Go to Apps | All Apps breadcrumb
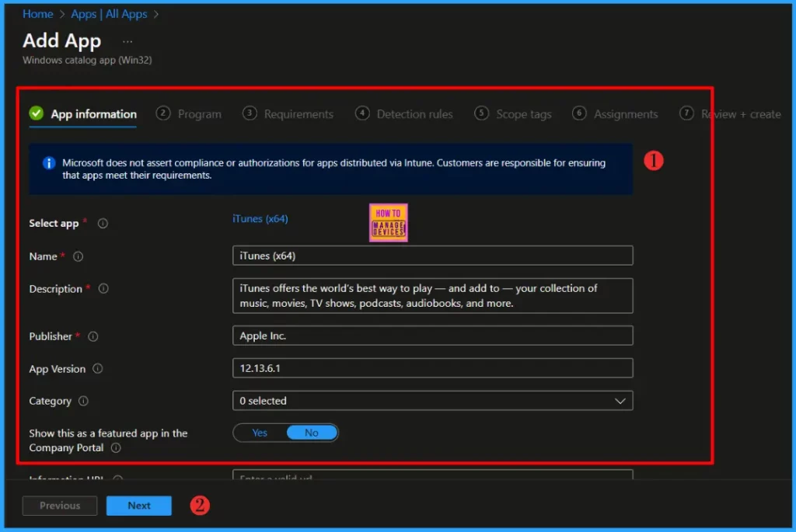Image resolution: width=796 pixels, height=532 pixels. pos(109,14)
